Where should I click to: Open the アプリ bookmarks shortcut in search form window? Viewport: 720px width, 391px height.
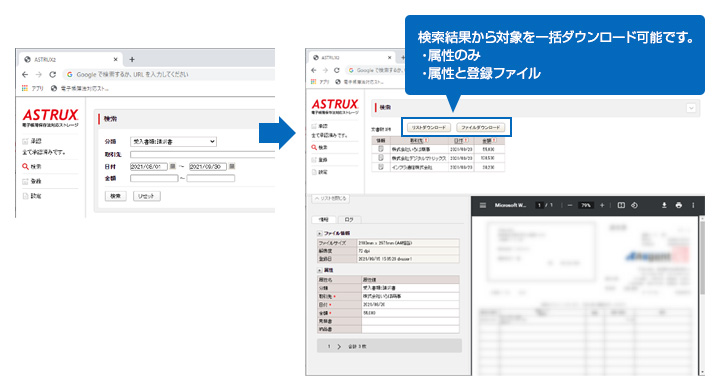click(x=33, y=88)
